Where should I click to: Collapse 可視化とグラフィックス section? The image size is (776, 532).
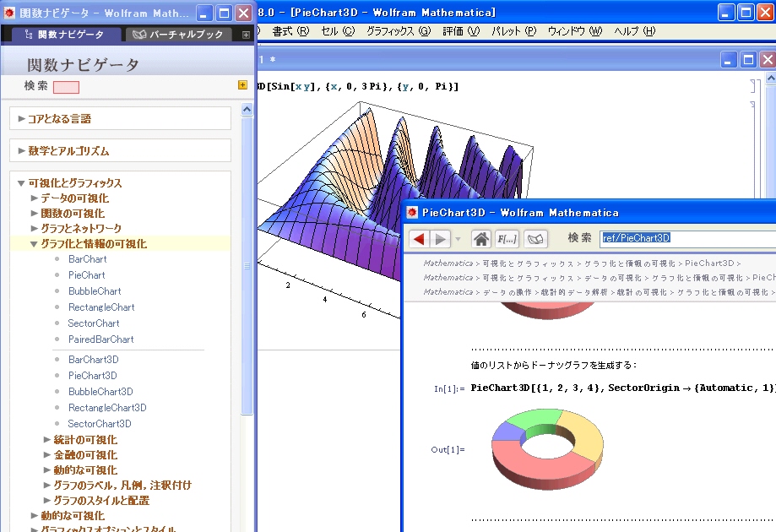click(21, 183)
